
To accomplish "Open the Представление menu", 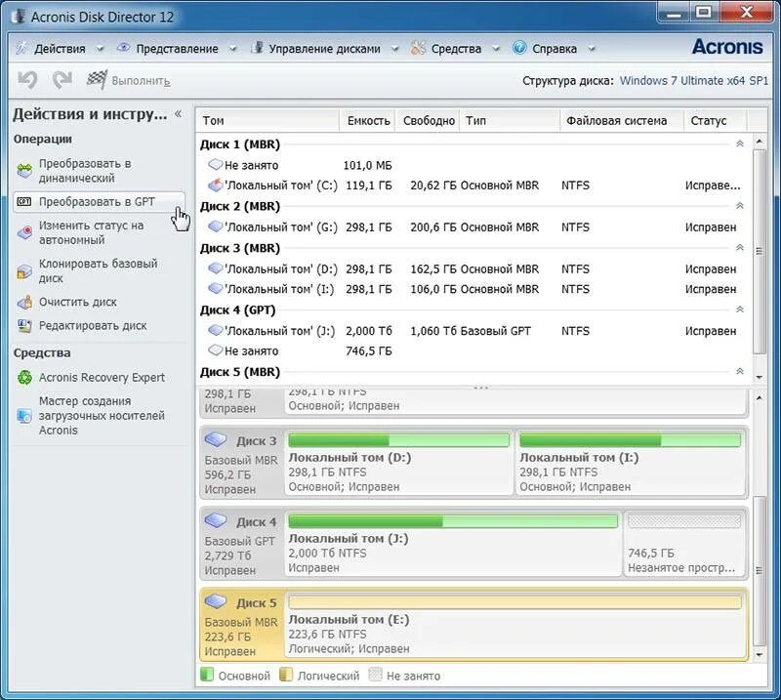I will point(178,49).
